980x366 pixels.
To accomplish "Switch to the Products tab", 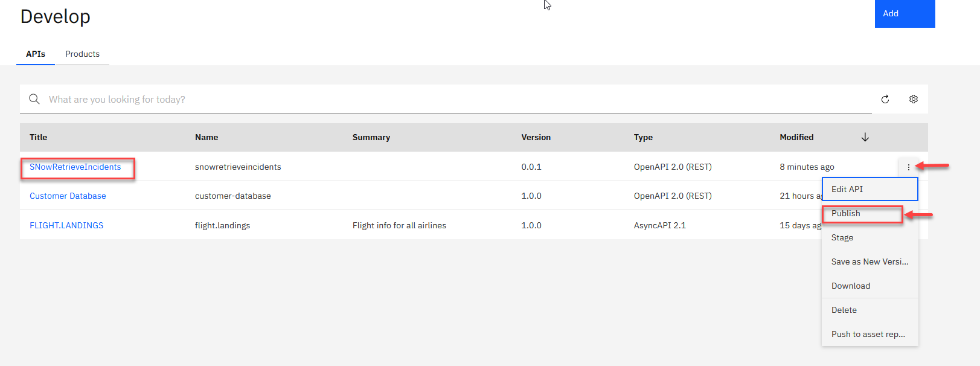I will coord(82,54).
